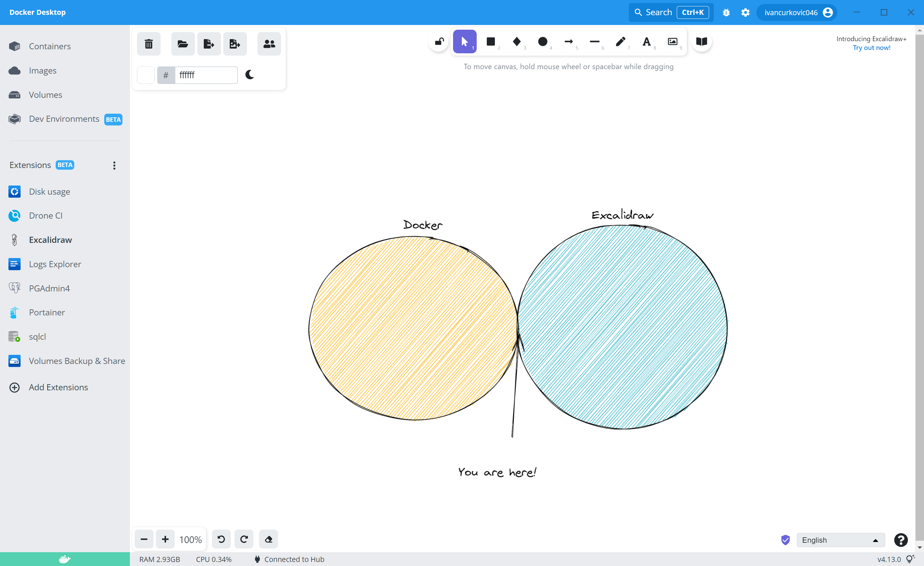Screen dimensions: 924x566
Task: Click the Docker whale status icon
Action: (65, 559)
